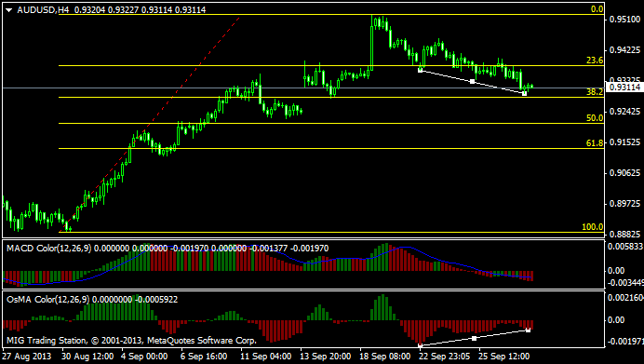Click the OsMA white trendline's right endpoint handle
The height and width of the screenshot is (364, 644).
tap(529, 330)
